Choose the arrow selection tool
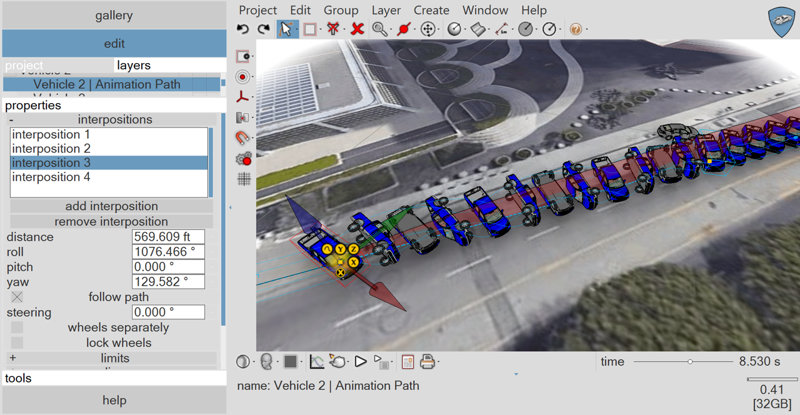 (287, 29)
